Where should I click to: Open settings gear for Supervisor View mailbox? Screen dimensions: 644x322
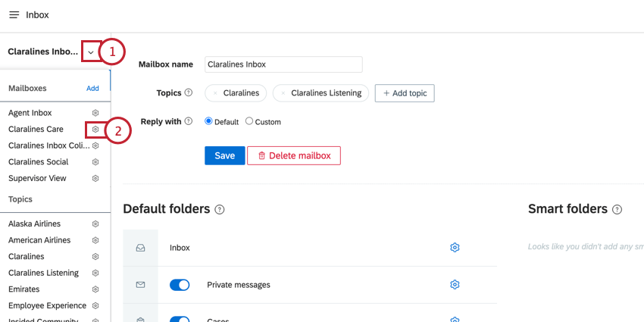point(95,179)
